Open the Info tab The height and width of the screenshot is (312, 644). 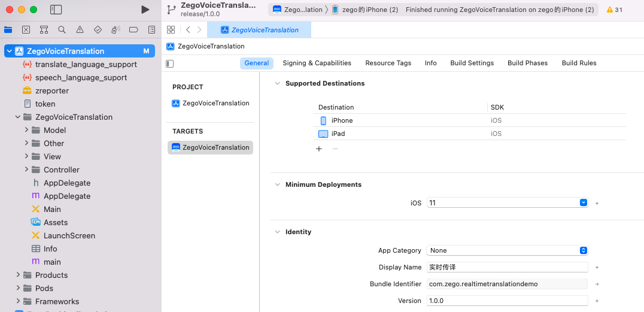pyautogui.click(x=431, y=63)
